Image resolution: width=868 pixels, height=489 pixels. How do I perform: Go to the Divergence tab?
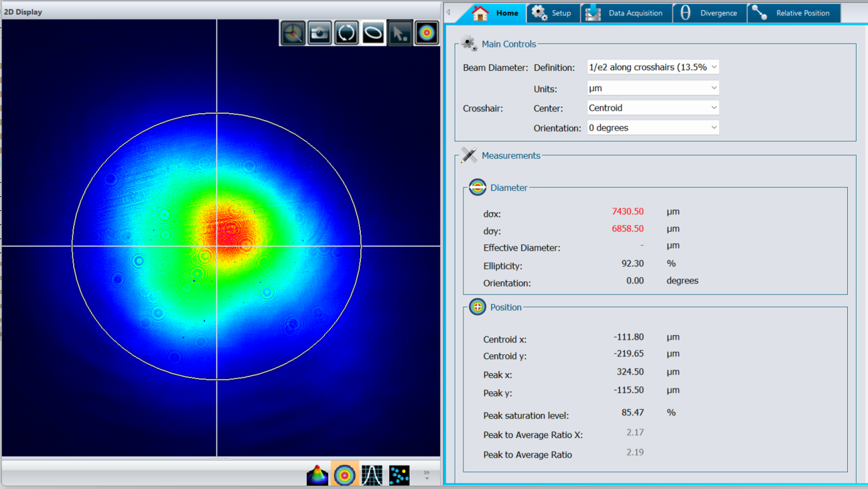(x=710, y=13)
